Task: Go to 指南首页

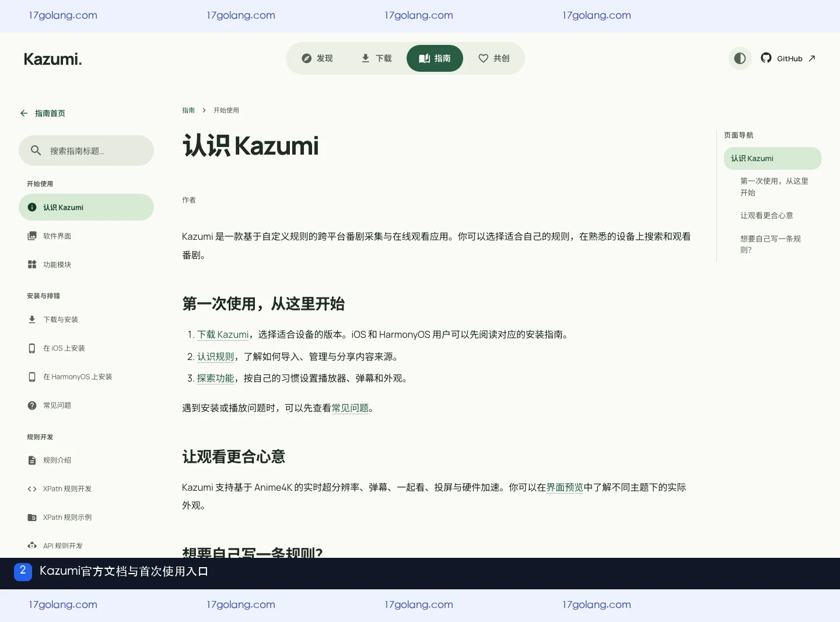Action: point(43,113)
